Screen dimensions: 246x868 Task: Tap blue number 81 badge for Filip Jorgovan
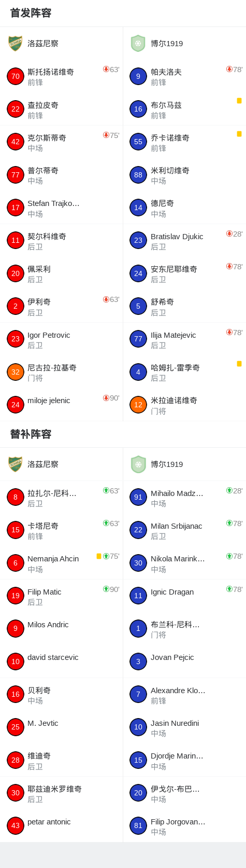138,826
